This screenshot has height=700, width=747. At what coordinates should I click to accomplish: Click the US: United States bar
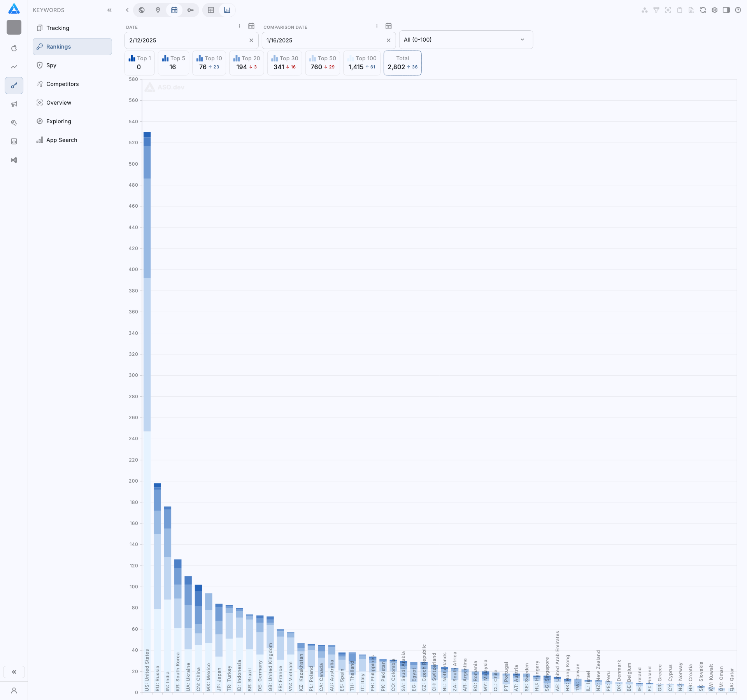coord(147,350)
